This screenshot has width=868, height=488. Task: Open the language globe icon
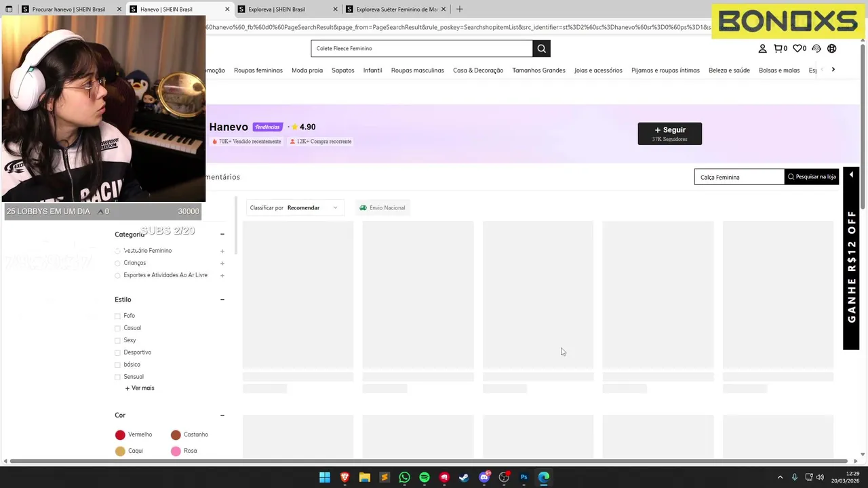tap(832, 49)
